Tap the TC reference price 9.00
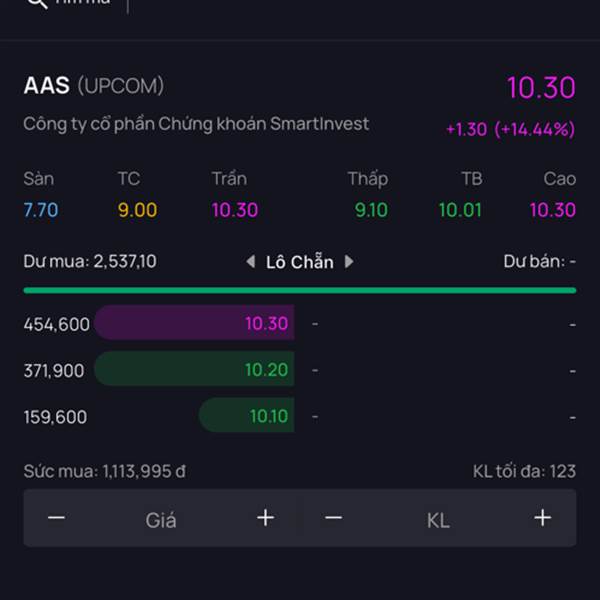The image size is (600, 600). click(x=137, y=210)
